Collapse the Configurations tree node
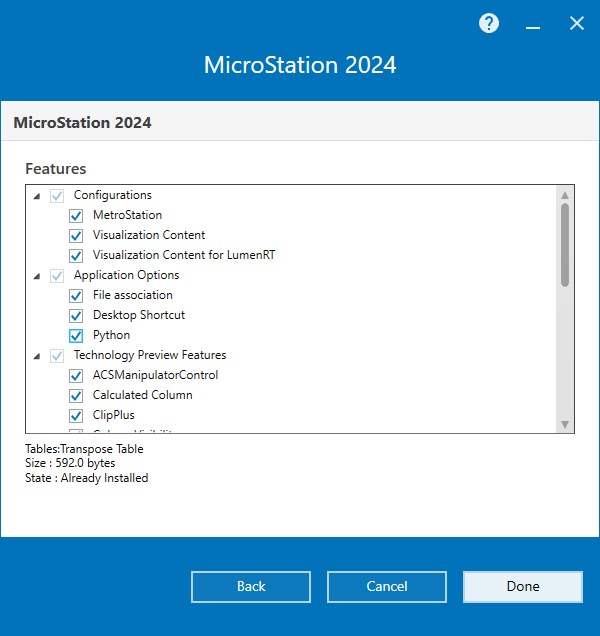600x636 pixels. click(x=37, y=196)
